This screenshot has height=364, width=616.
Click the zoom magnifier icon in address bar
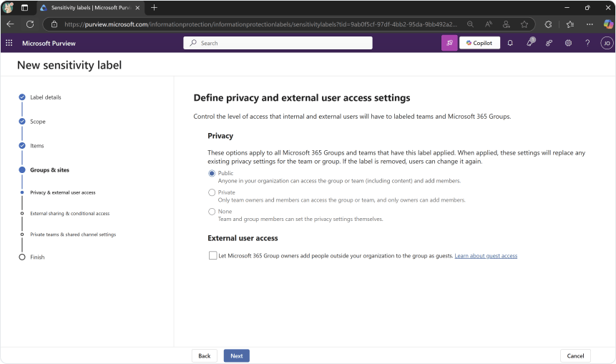pyautogui.click(x=470, y=24)
